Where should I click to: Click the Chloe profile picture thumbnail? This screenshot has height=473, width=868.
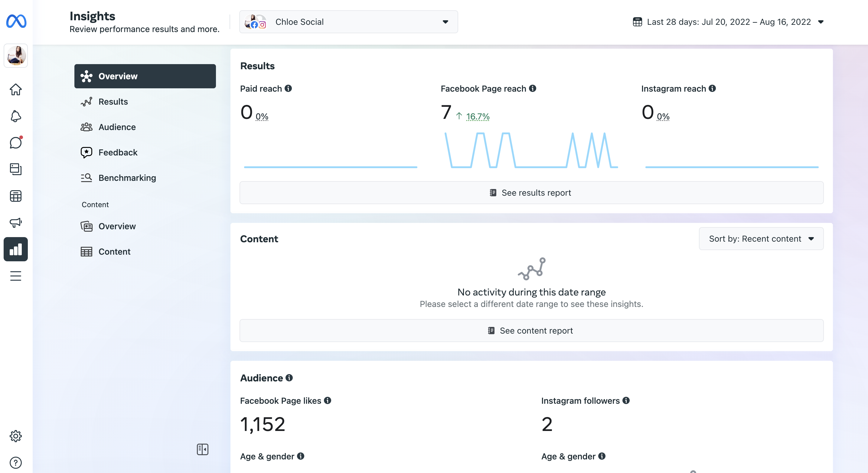point(15,56)
